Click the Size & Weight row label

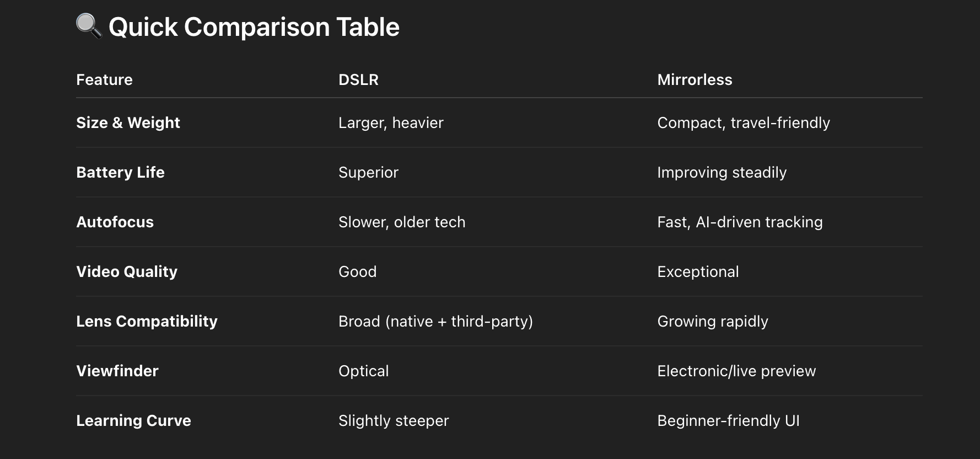tap(128, 122)
